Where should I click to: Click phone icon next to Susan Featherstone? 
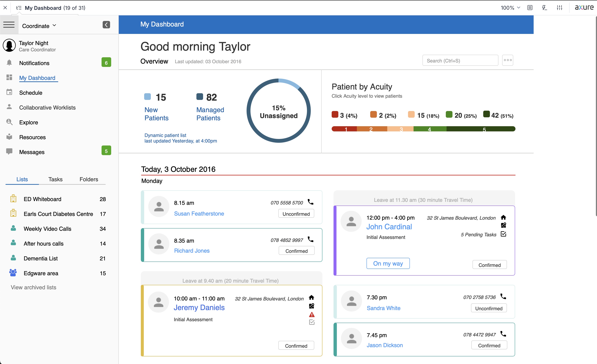point(310,202)
